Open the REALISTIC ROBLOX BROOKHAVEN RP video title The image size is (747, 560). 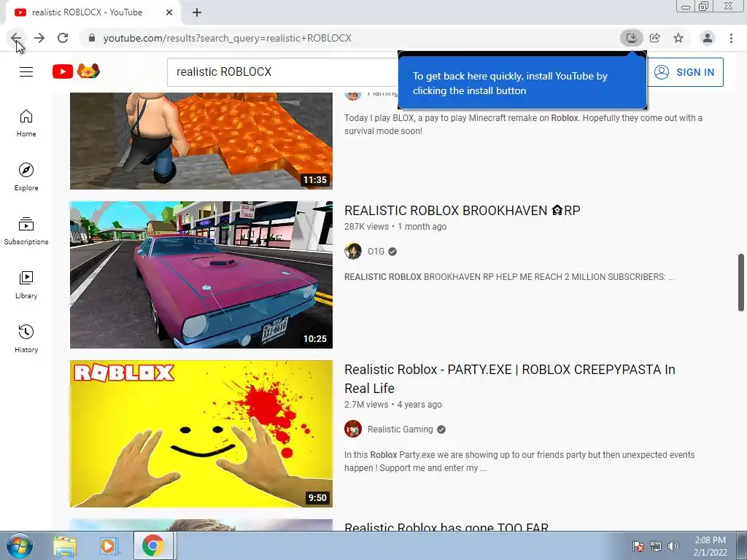tap(462, 211)
